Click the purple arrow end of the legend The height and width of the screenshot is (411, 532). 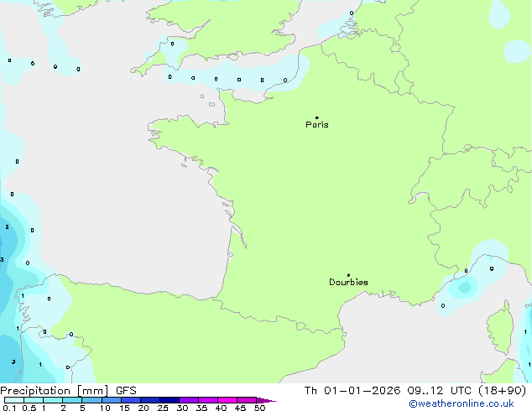(x=266, y=401)
